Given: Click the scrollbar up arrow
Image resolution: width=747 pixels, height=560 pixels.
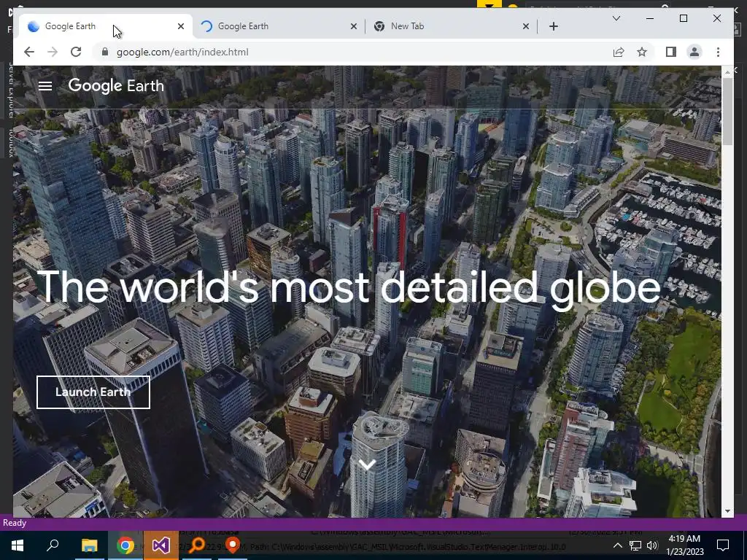Looking at the screenshot, I should coord(727,72).
